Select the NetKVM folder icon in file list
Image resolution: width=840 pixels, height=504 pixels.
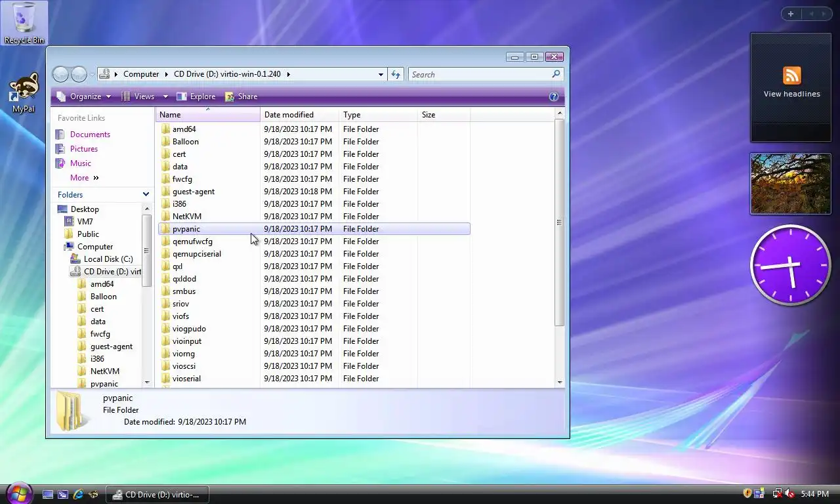165,217
